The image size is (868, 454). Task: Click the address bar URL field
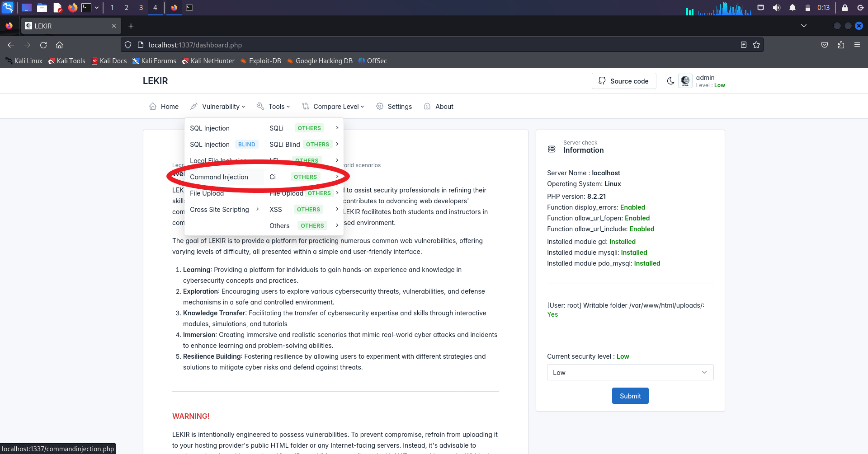[x=407, y=45]
